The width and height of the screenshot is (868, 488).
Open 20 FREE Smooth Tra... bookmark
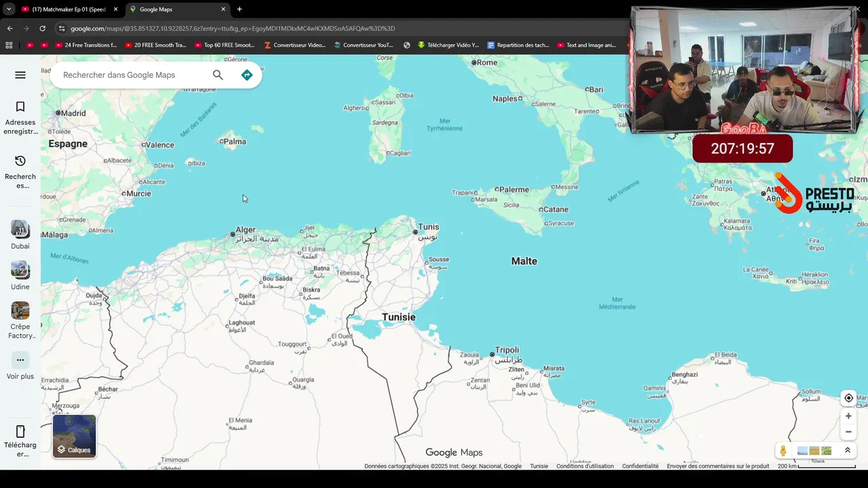pyautogui.click(x=155, y=45)
